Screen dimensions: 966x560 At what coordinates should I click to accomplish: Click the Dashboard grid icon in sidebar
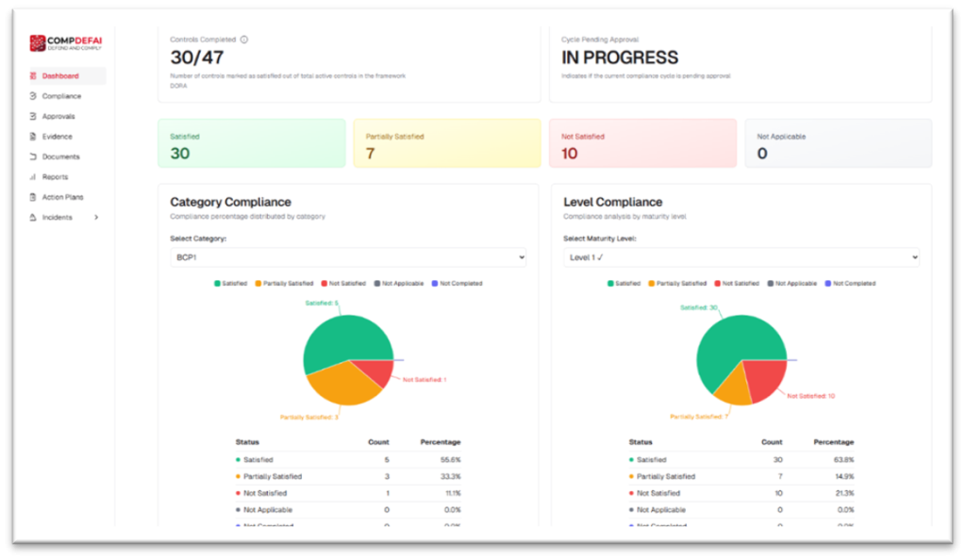point(33,76)
